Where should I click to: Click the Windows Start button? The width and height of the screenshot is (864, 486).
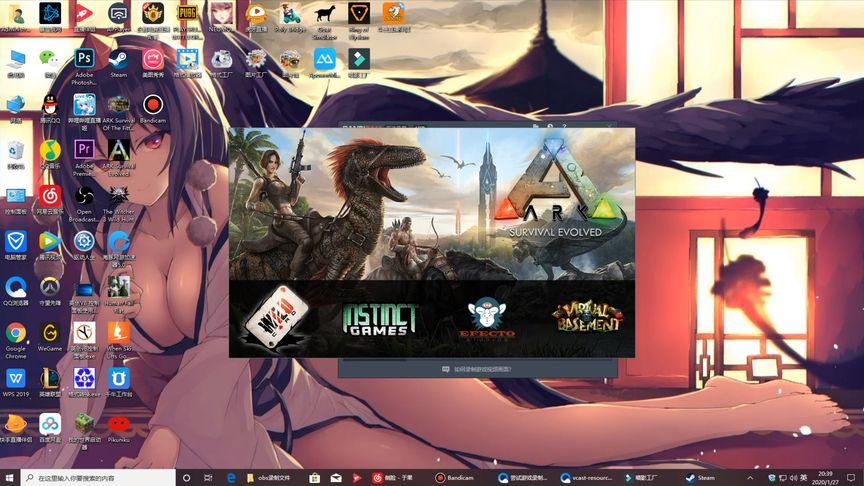coord(10,478)
